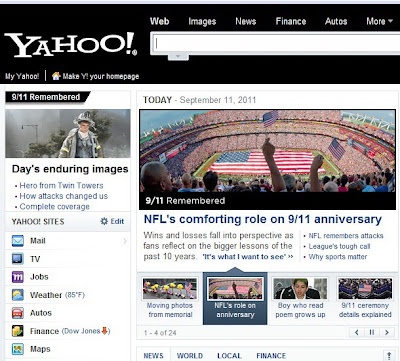Open the Finance icon in the sidebar

point(18,331)
